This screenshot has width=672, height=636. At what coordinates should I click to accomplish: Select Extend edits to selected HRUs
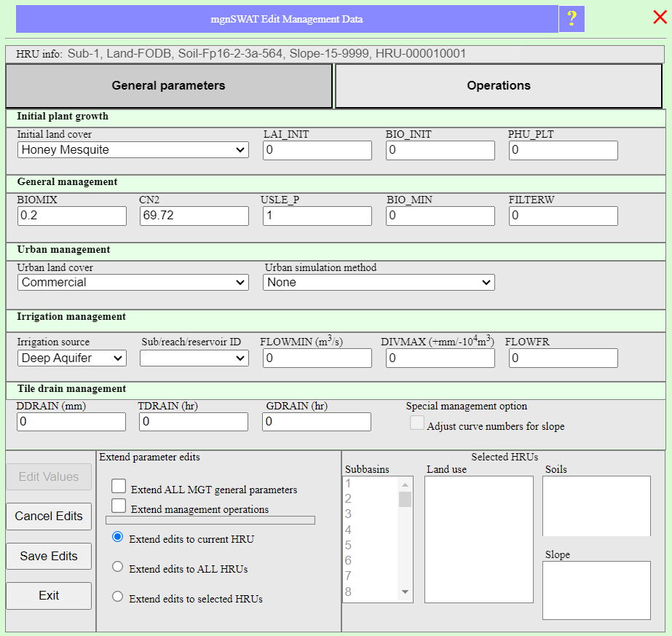[117, 597]
